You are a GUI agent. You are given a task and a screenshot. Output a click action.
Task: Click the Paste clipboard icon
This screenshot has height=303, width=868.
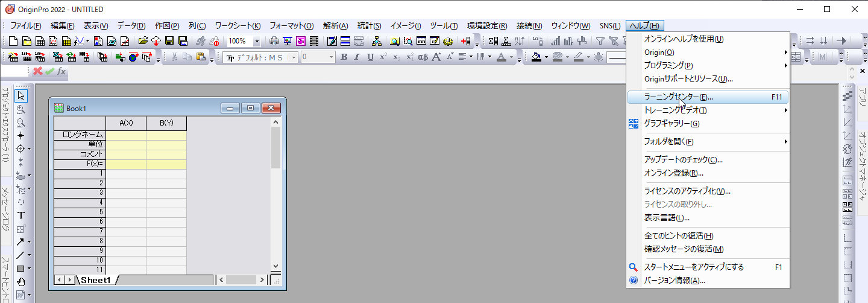point(200,57)
